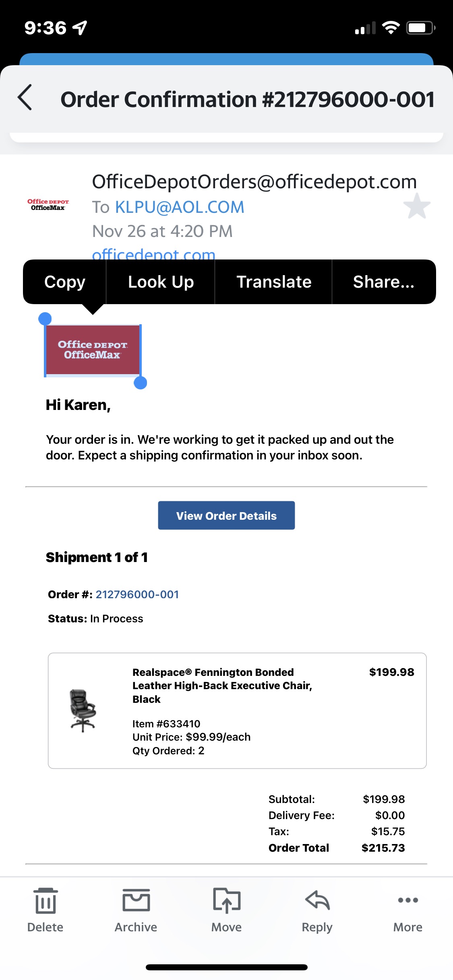Tap the sender address OfficeDepotOrders@officedepot.com
The width and height of the screenshot is (453, 980).
[x=254, y=182]
